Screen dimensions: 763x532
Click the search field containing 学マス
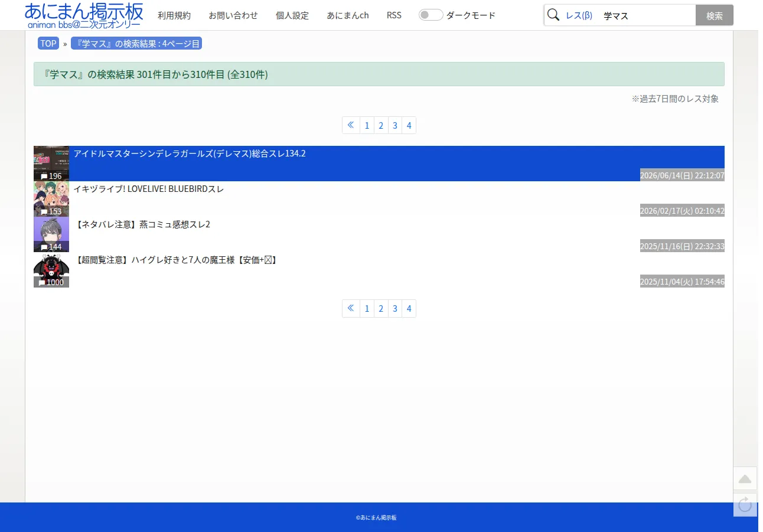click(x=647, y=15)
